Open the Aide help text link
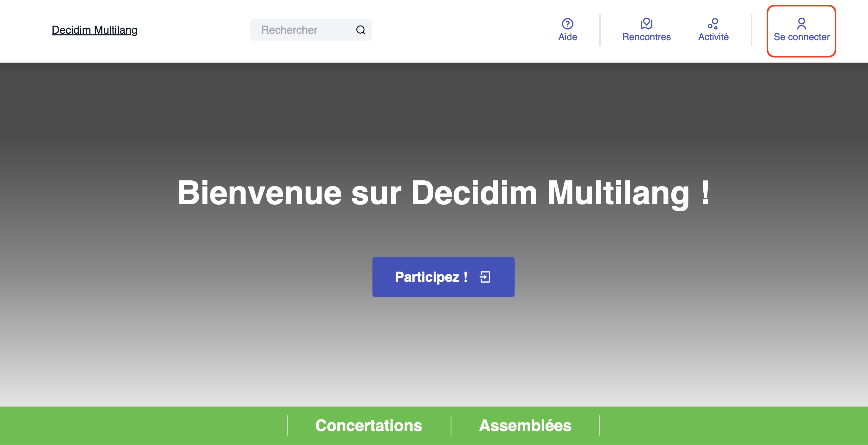The height and width of the screenshot is (445, 868). coord(567,37)
